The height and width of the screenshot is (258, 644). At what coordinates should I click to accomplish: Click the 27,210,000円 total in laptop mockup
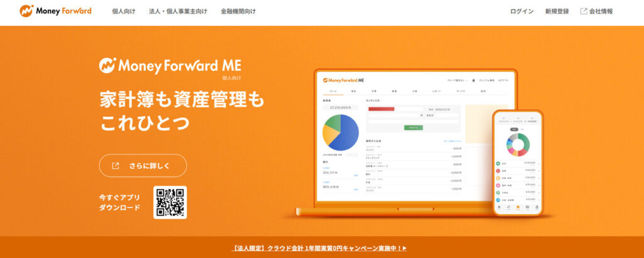point(340,107)
